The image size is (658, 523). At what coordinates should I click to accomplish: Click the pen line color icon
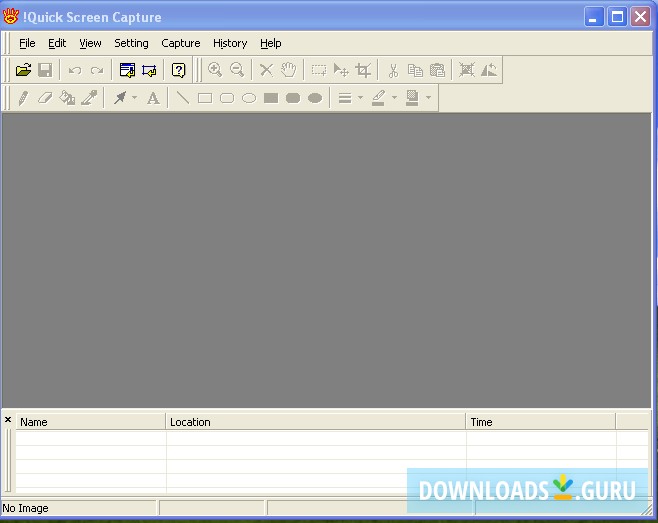coord(379,98)
